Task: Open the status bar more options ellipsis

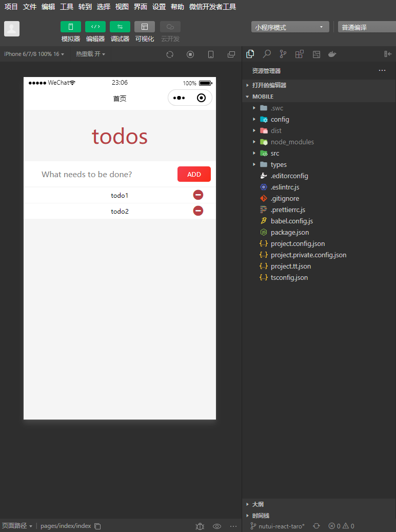Action: click(x=233, y=526)
